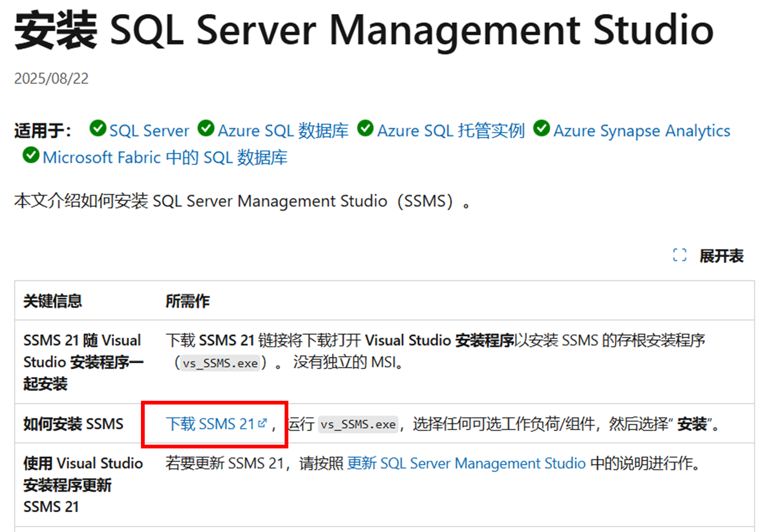Click vs_SSMS.exe code in parentheses

tap(220, 363)
